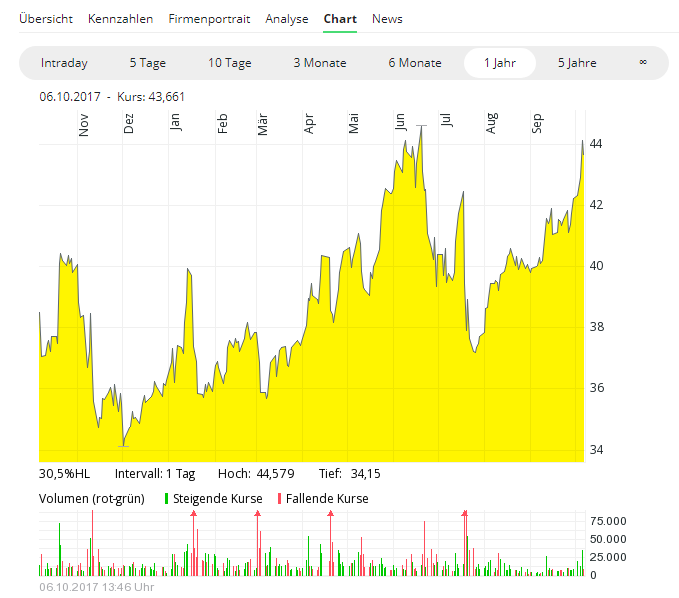Click the Tief: 34,15 value
The width and height of the screenshot is (679, 598).
point(349,474)
